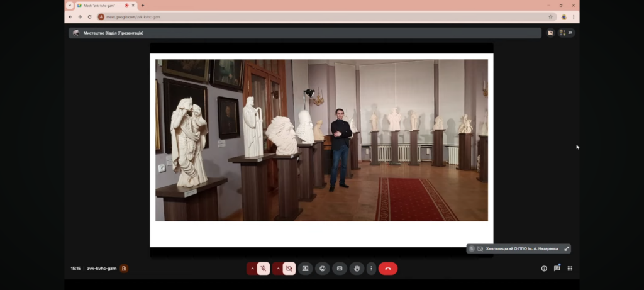Toggle the muted microphone button
Image resolution: width=644 pixels, height=290 pixels.
tap(264, 269)
